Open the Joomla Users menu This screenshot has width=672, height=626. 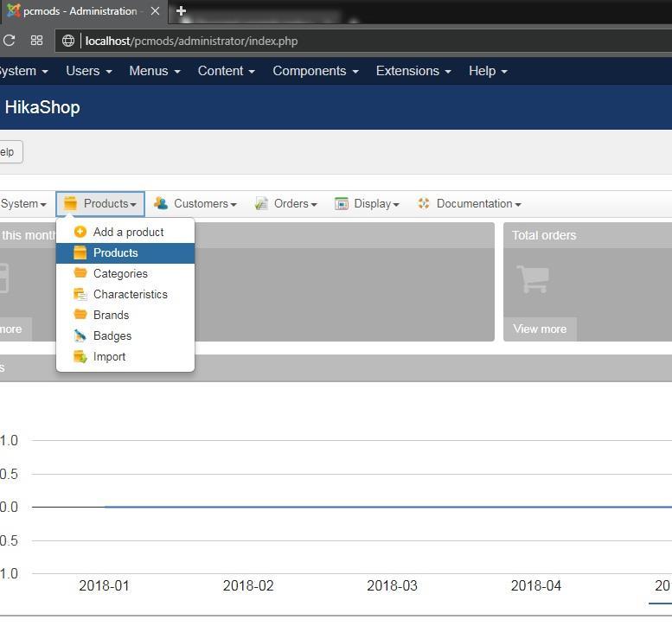click(89, 71)
